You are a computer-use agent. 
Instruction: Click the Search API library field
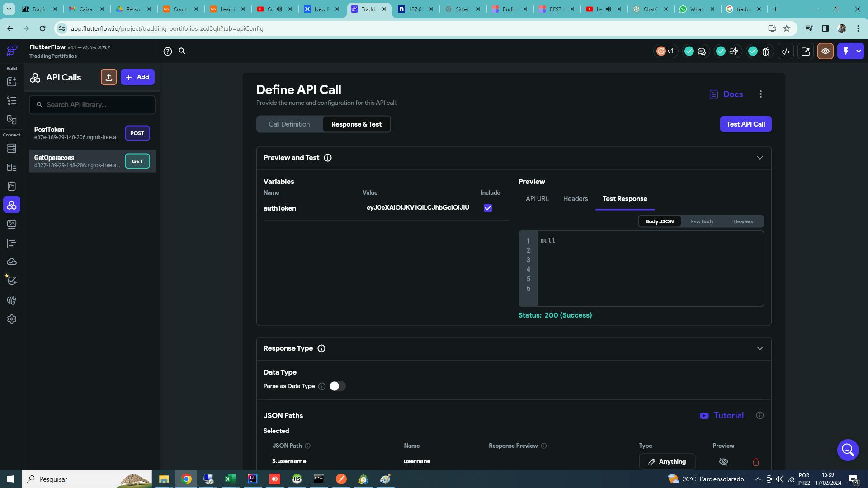tap(93, 105)
